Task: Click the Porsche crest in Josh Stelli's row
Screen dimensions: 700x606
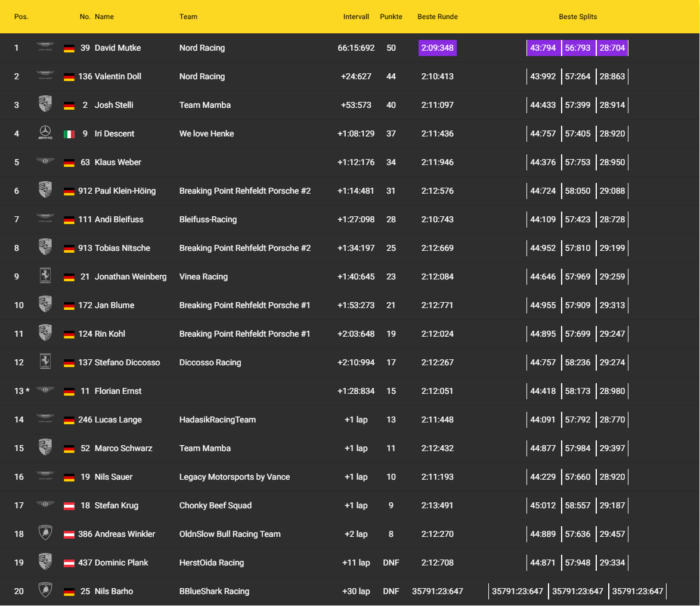Action: pos(45,105)
